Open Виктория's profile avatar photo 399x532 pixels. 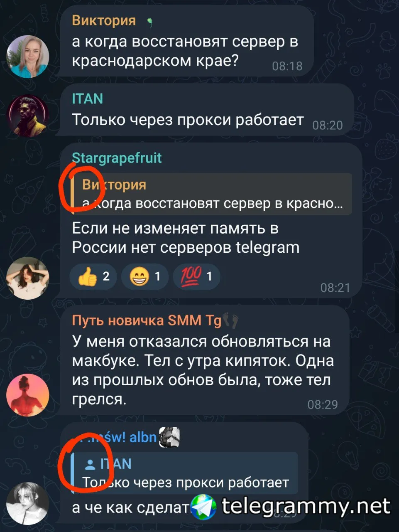[28, 57]
